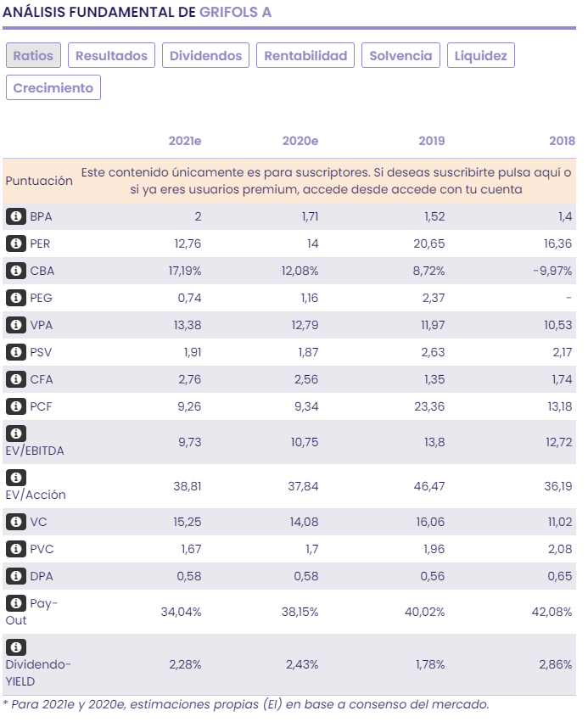The width and height of the screenshot is (588, 722).
Task: Click the Ratios tab
Action: [33, 56]
